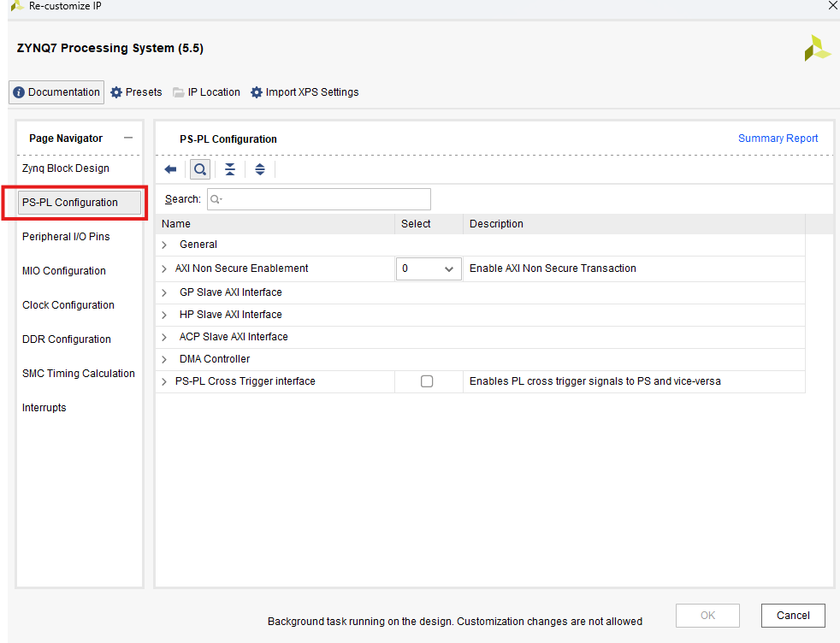Expand the ACP Slave AXI Interface row

pos(164,337)
